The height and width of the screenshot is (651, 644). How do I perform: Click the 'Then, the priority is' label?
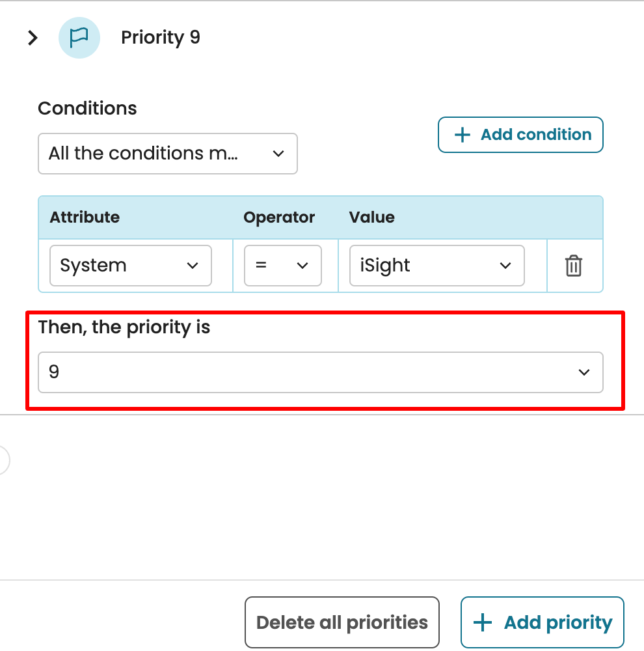point(124,327)
